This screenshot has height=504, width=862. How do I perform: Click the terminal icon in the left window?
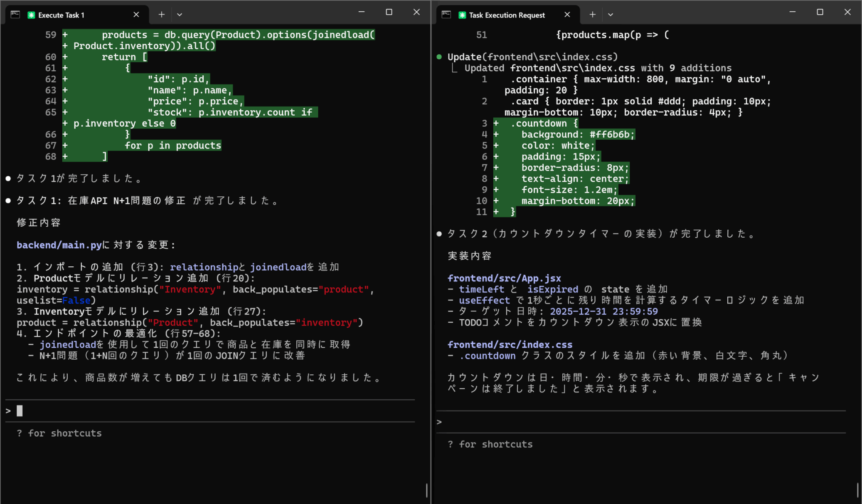pos(15,15)
